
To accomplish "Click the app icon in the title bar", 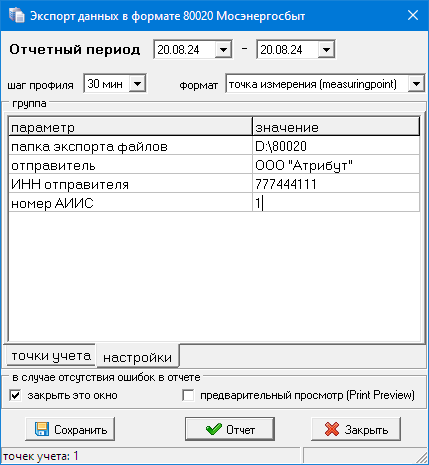I will [16, 16].
